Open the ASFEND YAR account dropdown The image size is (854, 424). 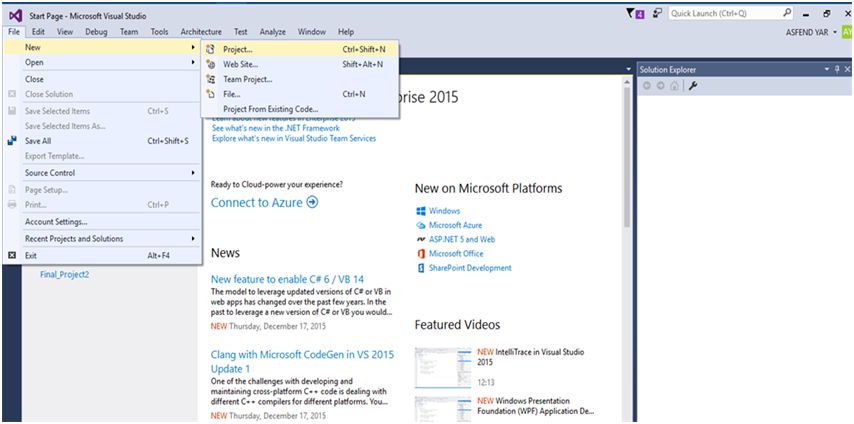point(835,33)
